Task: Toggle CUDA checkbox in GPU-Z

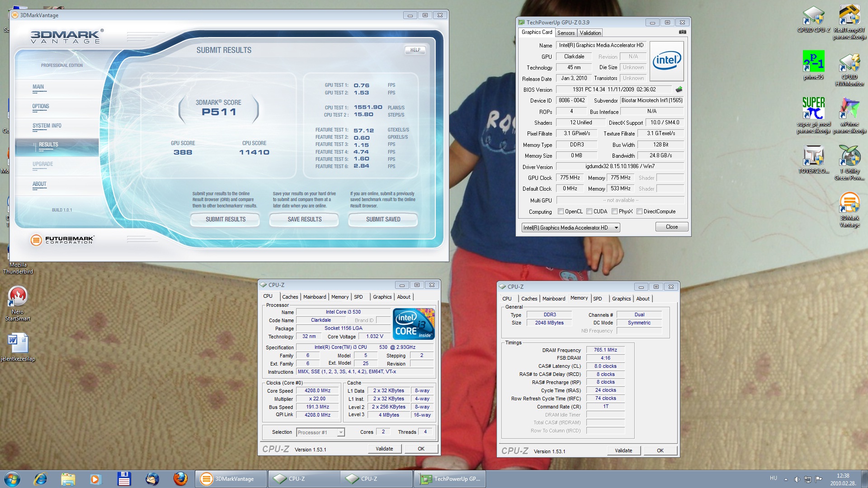Action: (589, 211)
